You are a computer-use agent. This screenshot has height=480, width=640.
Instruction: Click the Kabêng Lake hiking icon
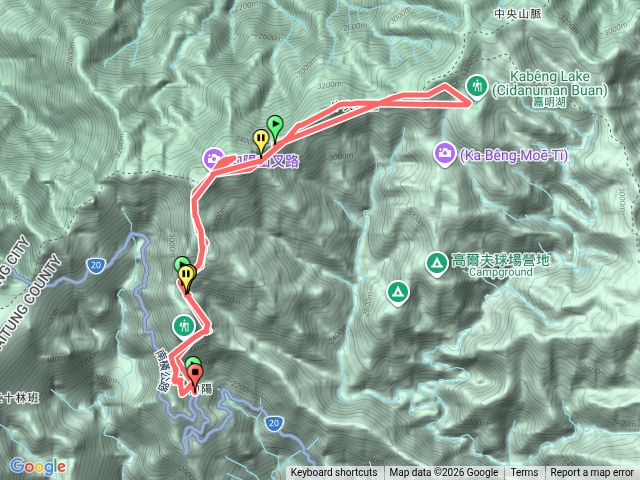pos(476,87)
